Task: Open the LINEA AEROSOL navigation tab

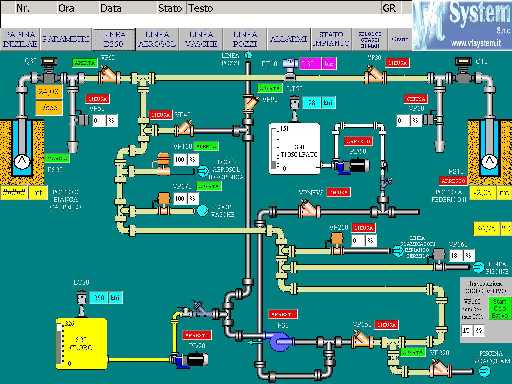Action: coord(157,39)
